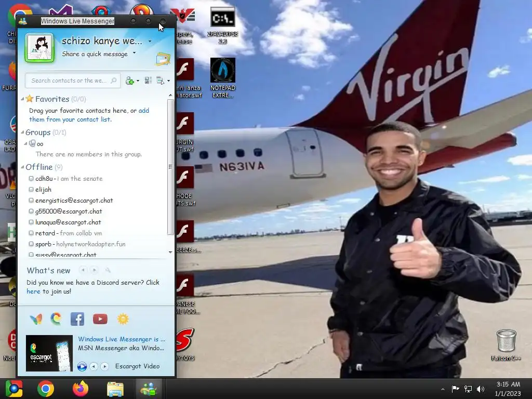This screenshot has height=399, width=532.
Task: Open the email inbox icon in Messenger
Action: pos(163,59)
